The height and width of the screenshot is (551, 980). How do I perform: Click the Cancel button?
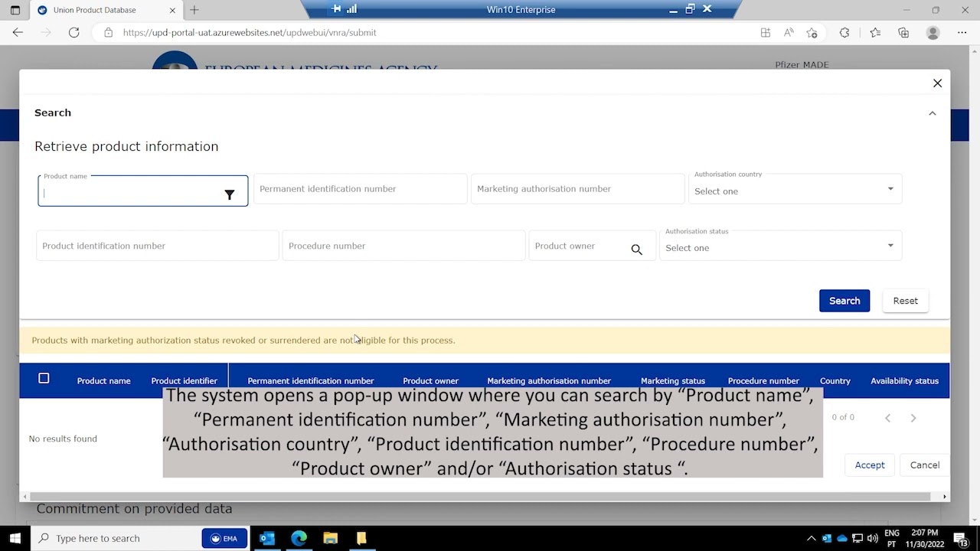pyautogui.click(x=924, y=465)
